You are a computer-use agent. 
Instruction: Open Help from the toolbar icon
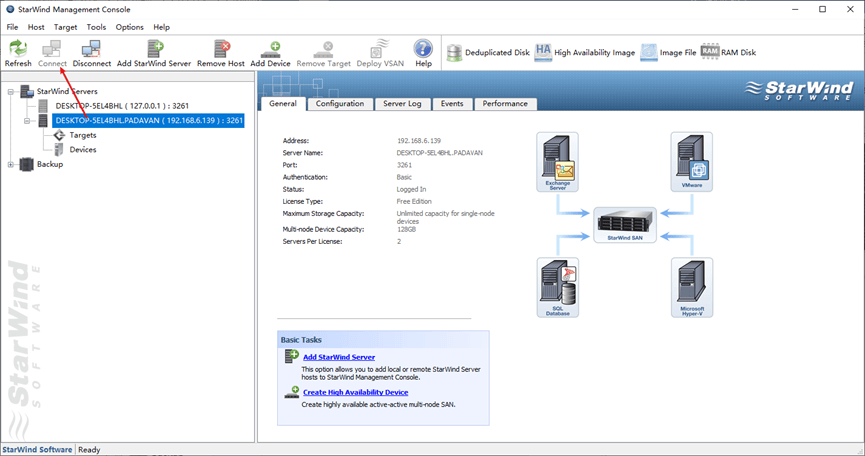pos(423,49)
